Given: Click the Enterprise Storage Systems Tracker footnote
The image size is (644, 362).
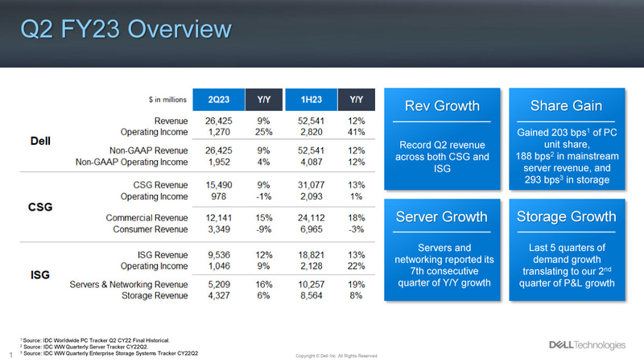Looking at the screenshot, I should [109, 353].
